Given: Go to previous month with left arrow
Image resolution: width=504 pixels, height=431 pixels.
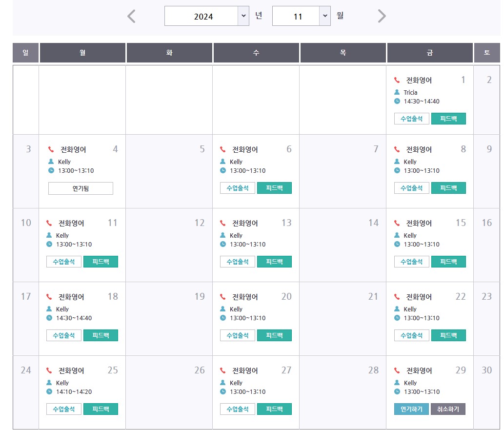Looking at the screenshot, I should [x=131, y=16].
